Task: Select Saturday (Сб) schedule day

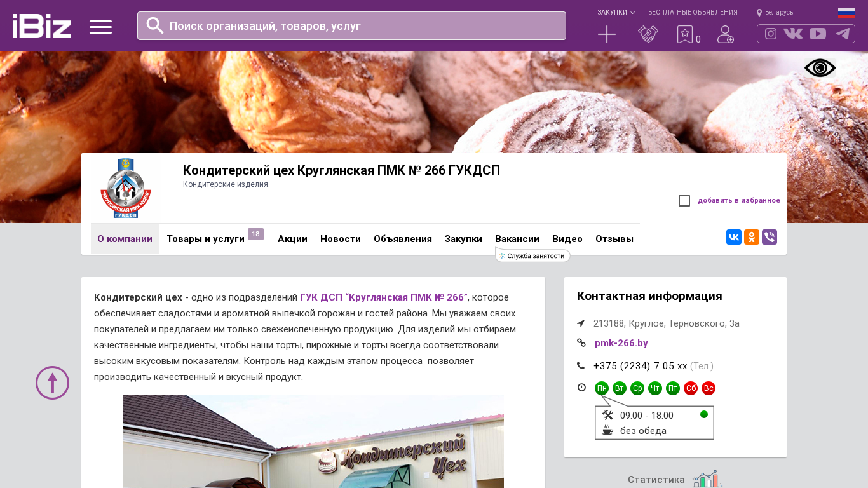Action: 691,388
